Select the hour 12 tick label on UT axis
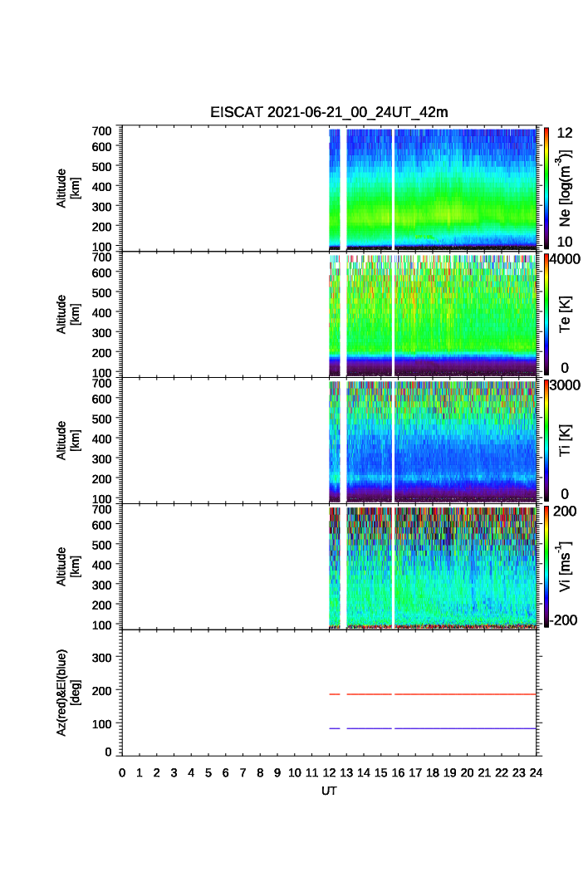 tap(329, 773)
